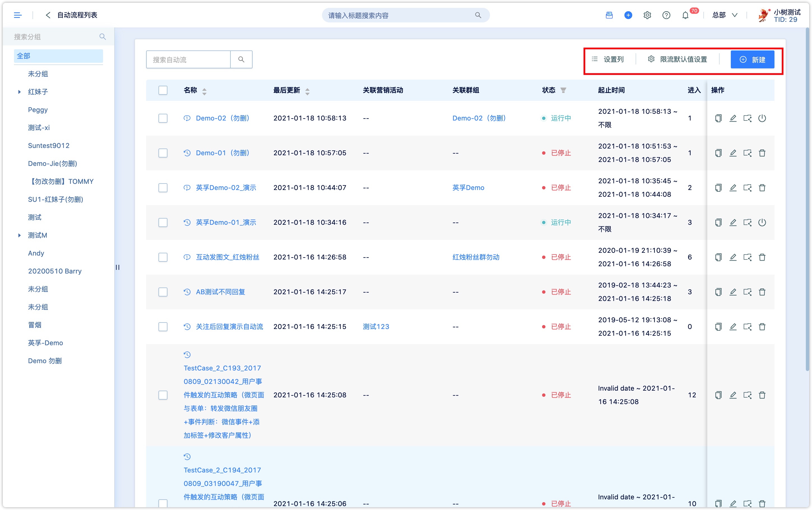The image size is (812, 510).
Task: Edit the Demo-02（勿删）flow
Action: 733,118
